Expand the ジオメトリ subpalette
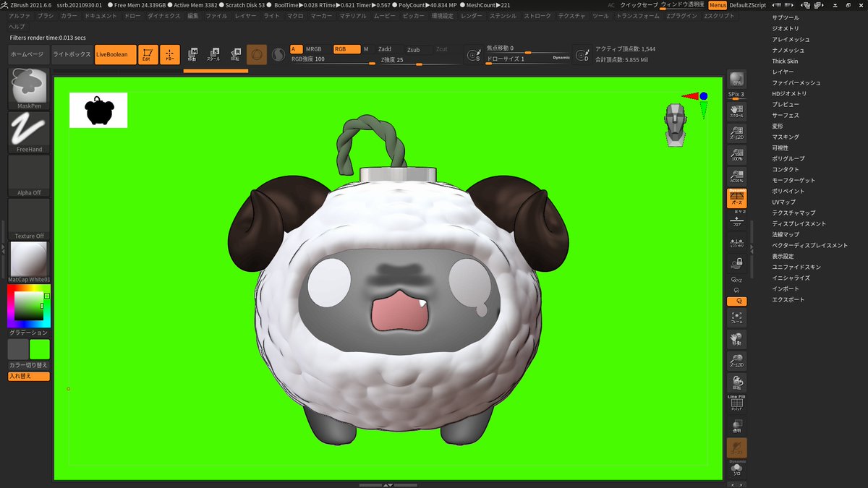 pyautogui.click(x=786, y=28)
